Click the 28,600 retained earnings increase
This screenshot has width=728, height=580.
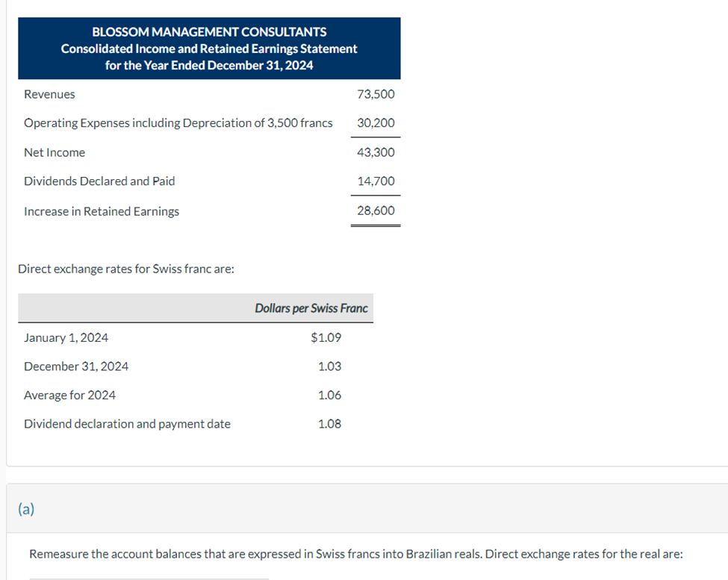pos(376,211)
